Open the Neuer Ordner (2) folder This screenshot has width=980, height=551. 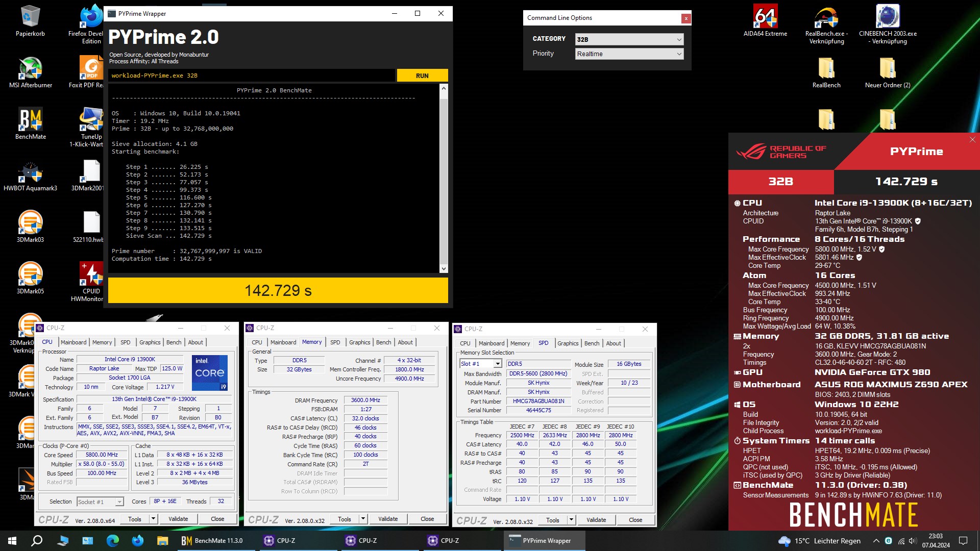888,72
